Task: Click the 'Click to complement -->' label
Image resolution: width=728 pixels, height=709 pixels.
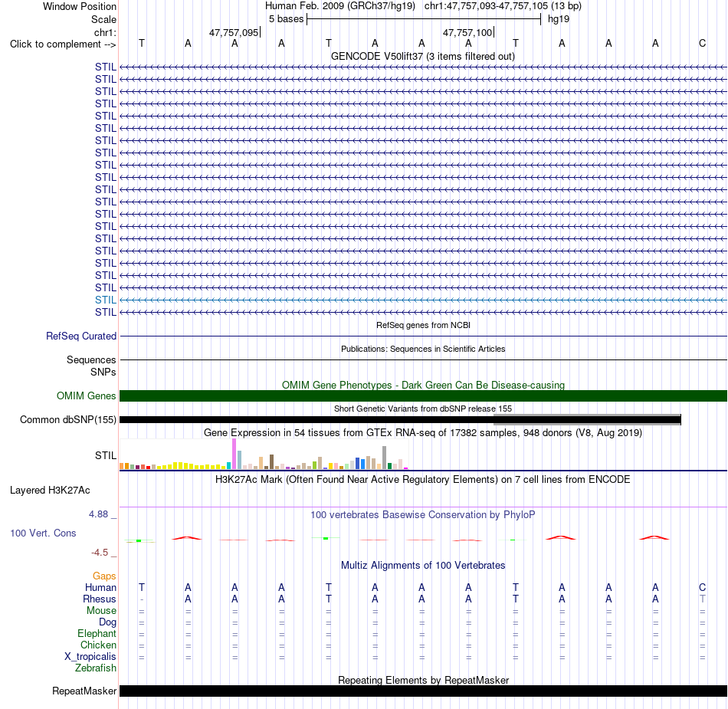Action: (63, 44)
